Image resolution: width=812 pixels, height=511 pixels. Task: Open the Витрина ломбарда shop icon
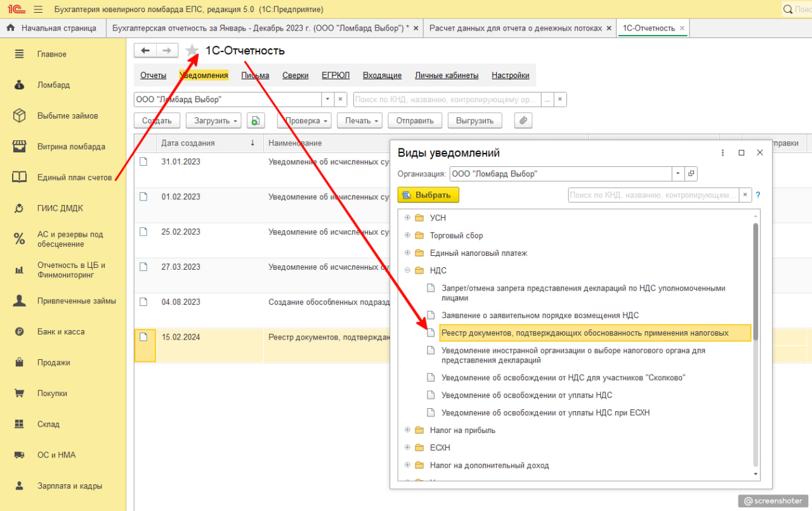(19, 146)
